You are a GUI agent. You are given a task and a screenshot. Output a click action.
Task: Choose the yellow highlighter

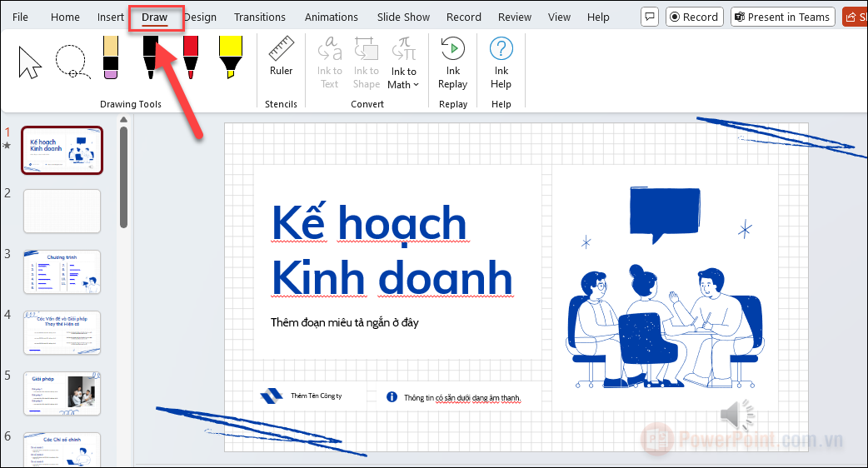(230, 57)
